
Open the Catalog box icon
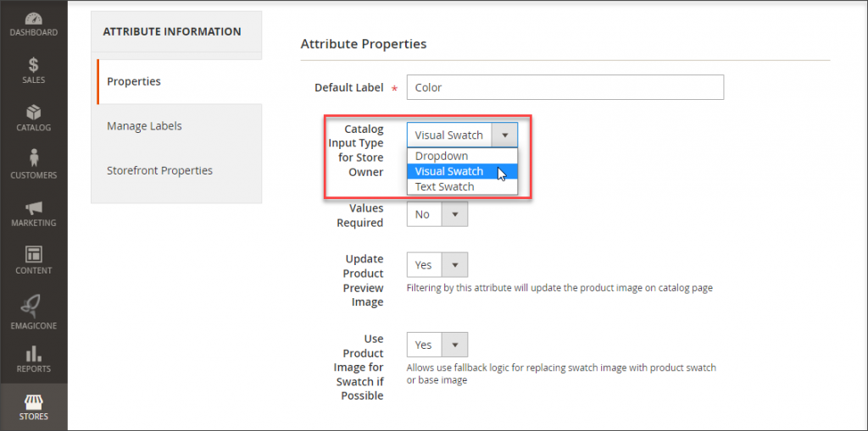click(33, 113)
